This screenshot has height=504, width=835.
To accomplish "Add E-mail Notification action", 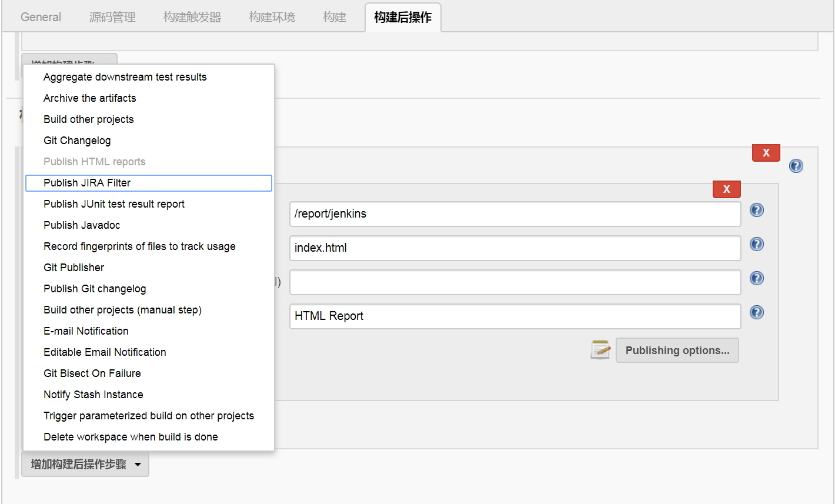I will pyautogui.click(x=149, y=331).
